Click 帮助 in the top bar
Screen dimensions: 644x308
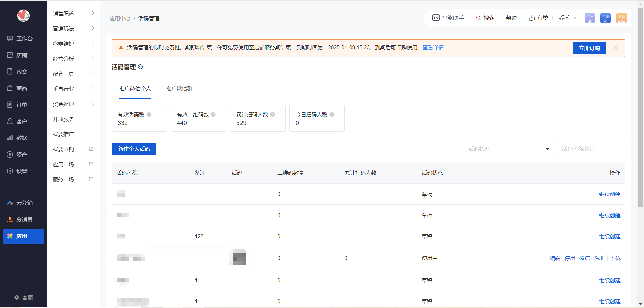click(x=511, y=18)
